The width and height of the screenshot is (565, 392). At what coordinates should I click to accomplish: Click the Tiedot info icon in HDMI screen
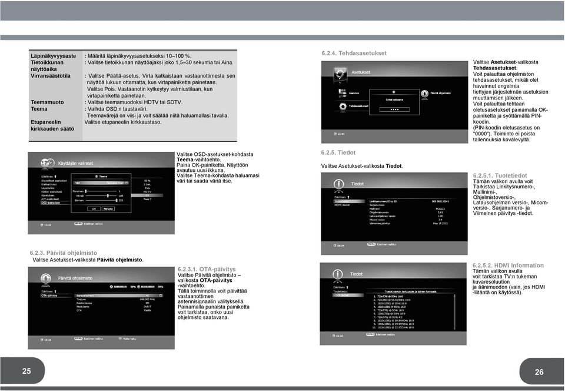tap(338, 274)
